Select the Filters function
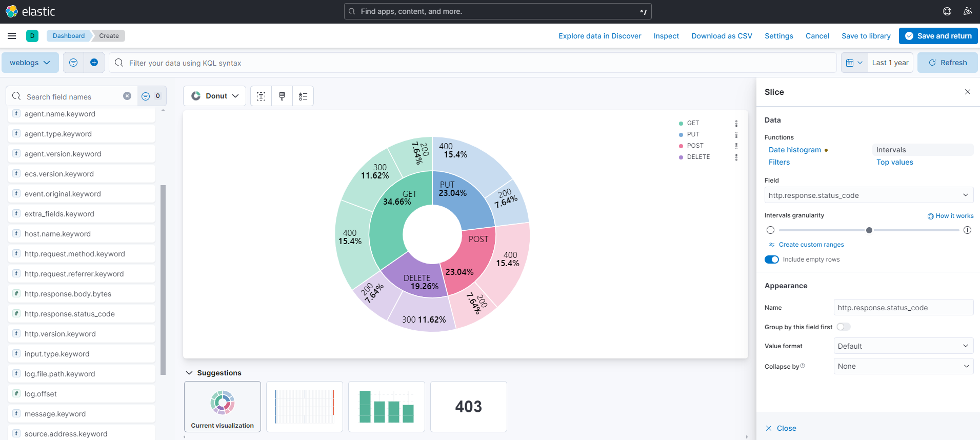This screenshot has width=980, height=440. pos(779,162)
